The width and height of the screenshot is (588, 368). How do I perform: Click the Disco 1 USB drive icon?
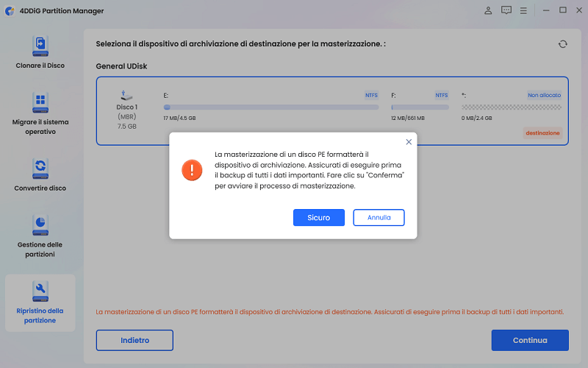(x=126, y=96)
